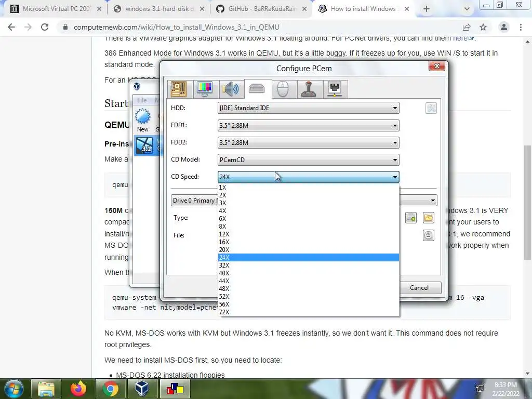
Task: Open the CD Model dropdown
Action: [308, 159]
